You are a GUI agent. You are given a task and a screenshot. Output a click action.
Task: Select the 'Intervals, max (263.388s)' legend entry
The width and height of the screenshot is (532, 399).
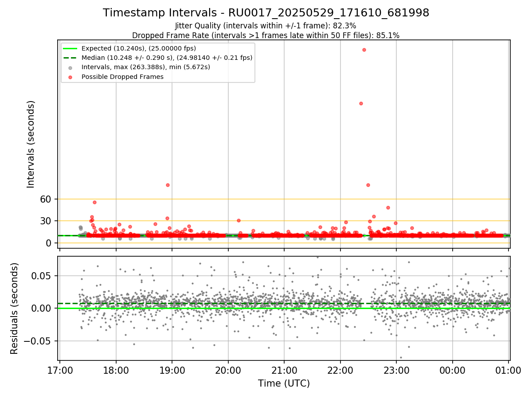tap(146, 67)
